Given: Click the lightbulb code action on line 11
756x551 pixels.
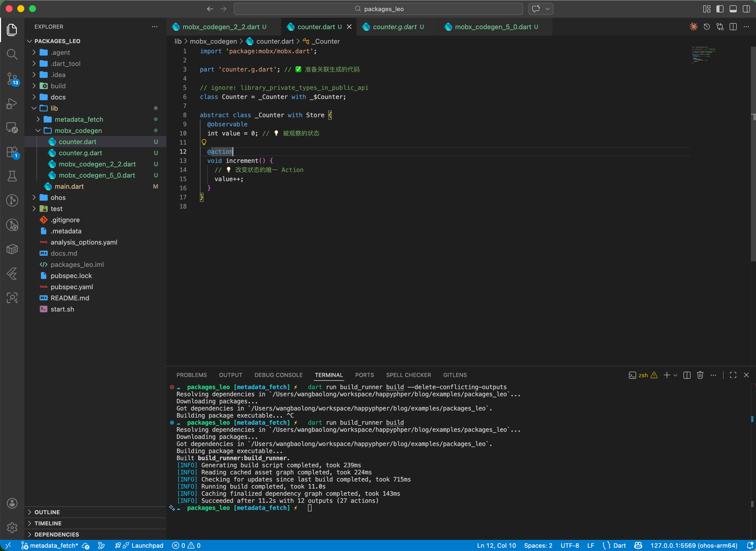Looking at the screenshot, I should tap(204, 142).
